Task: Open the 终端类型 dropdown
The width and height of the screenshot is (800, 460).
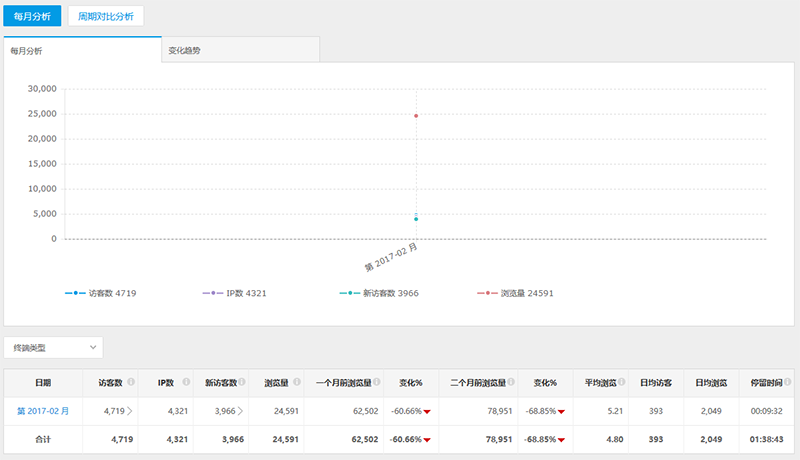Action: [53, 347]
